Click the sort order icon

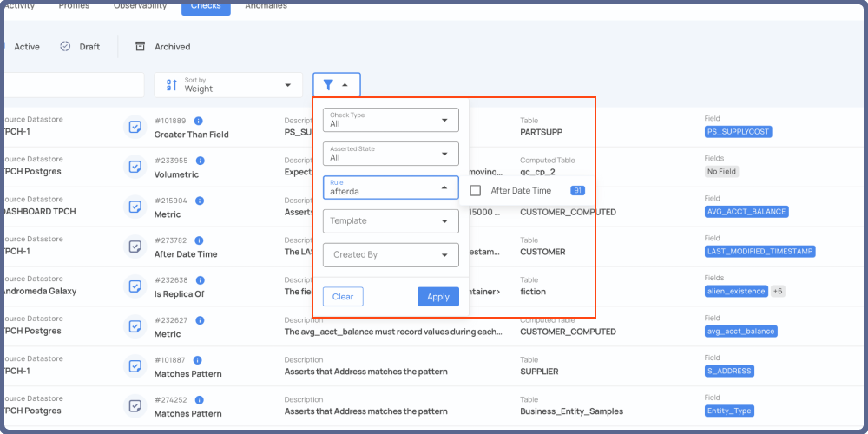click(x=171, y=85)
